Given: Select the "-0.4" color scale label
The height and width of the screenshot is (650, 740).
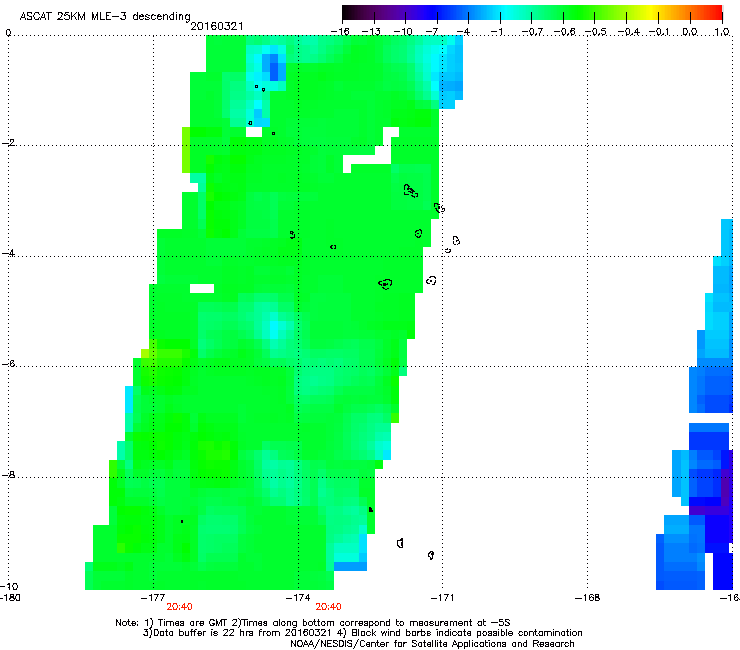Looking at the screenshot, I should [x=628, y=32].
